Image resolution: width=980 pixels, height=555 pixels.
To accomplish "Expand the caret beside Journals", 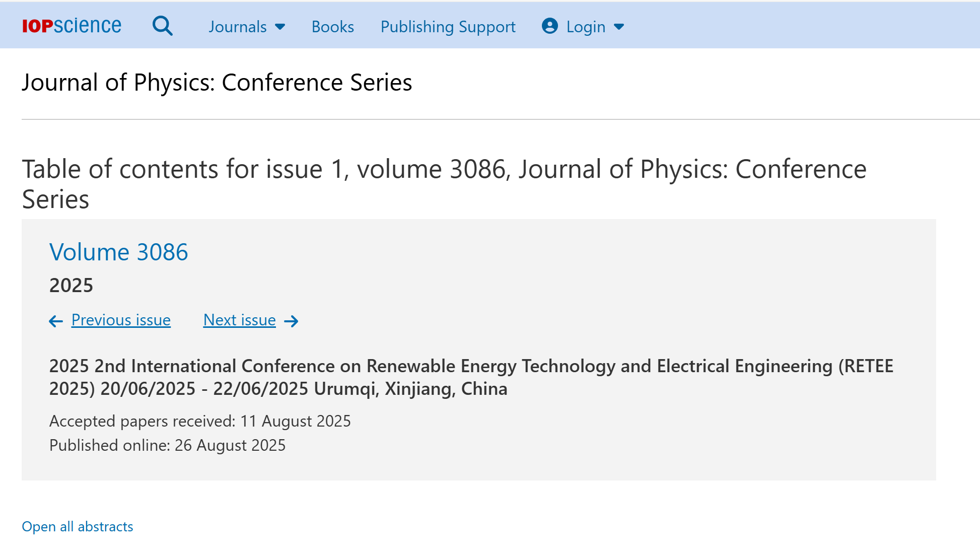I will 281,27.
